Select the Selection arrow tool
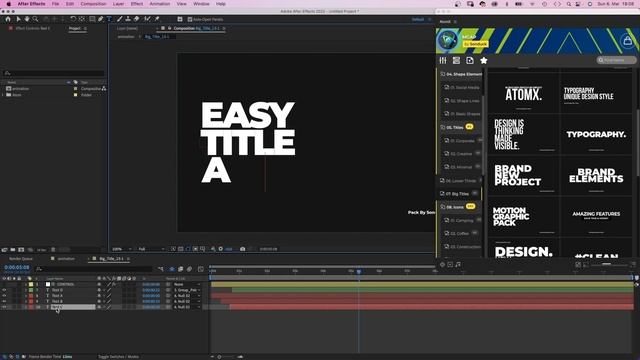 point(18,19)
